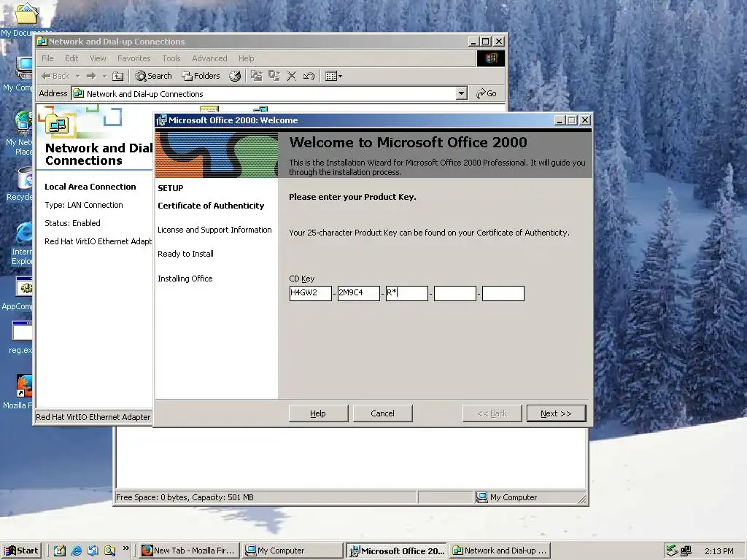Expand the Quick Launch overflow chevron
Viewport: 747px width, 560px height.
tap(125, 548)
